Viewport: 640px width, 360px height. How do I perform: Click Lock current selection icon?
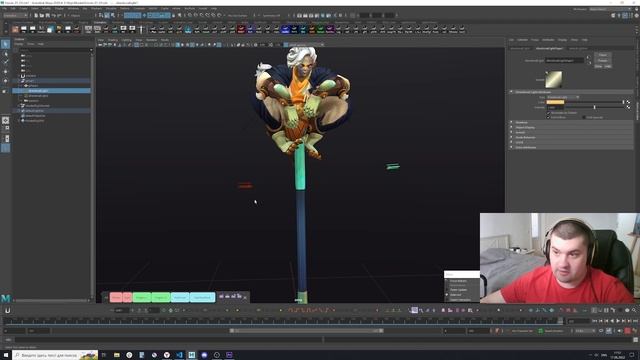point(173,15)
